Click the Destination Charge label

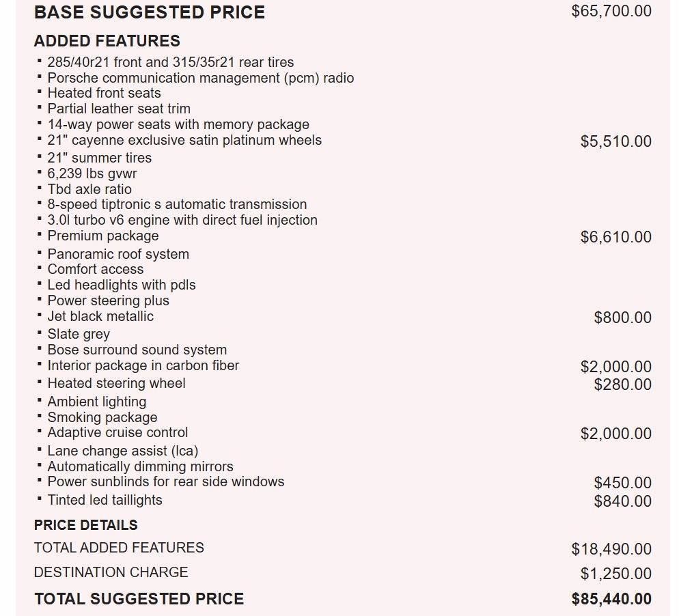tap(111, 572)
